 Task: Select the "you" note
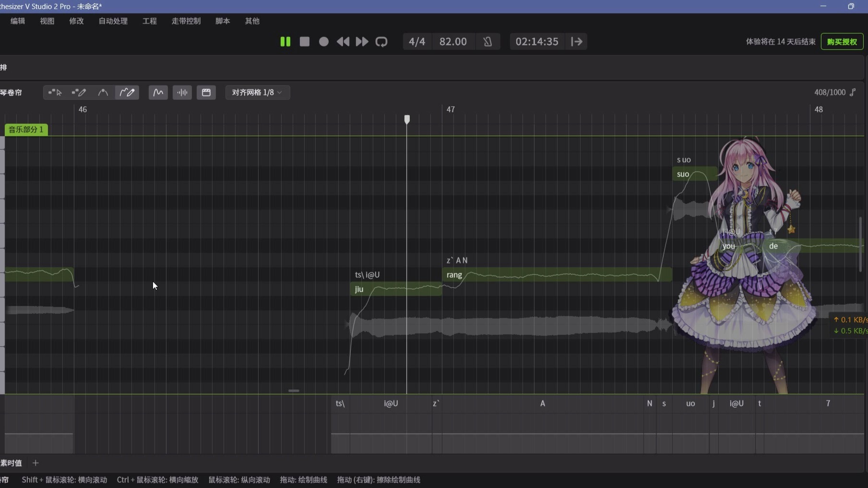tap(741, 246)
